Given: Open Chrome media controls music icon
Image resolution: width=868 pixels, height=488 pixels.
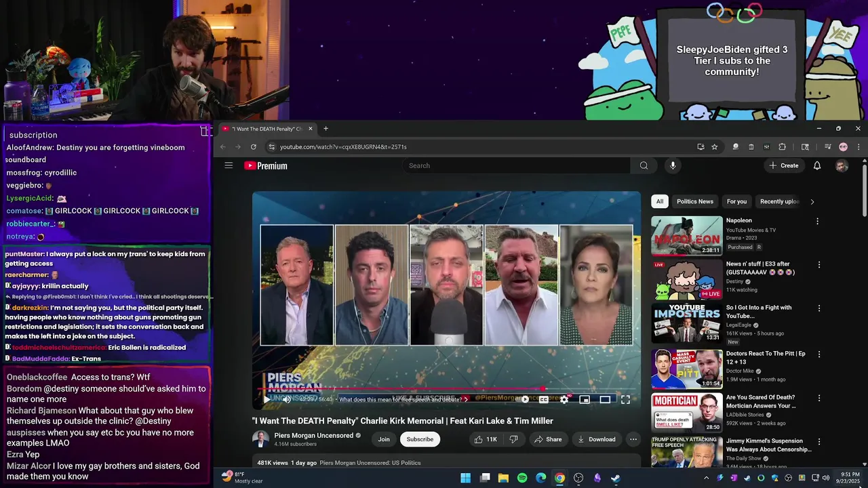Looking at the screenshot, I should [x=827, y=146].
